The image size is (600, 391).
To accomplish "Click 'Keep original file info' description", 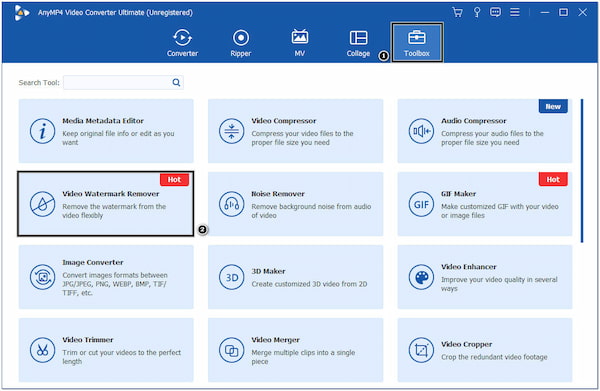I will click(x=118, y=138).
